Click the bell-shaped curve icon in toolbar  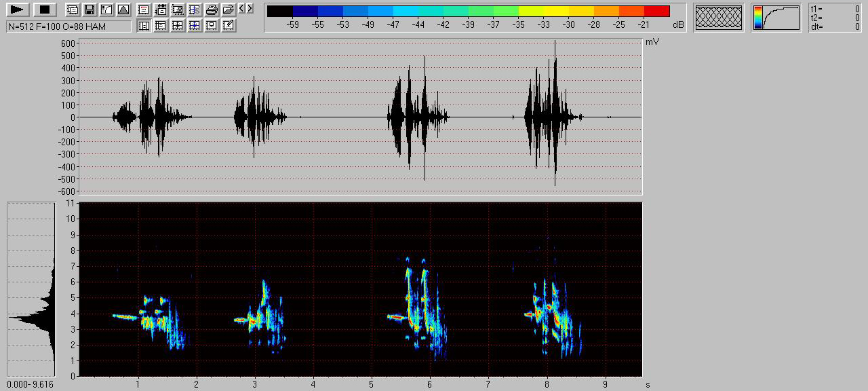pyautogui.click(x=123, y=10)
